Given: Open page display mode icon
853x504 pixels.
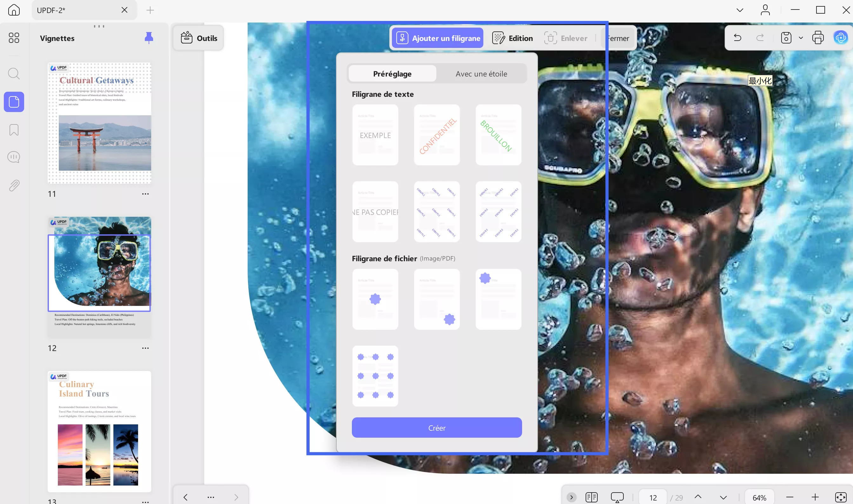Looking at the screenshot, I should (592, 497).
